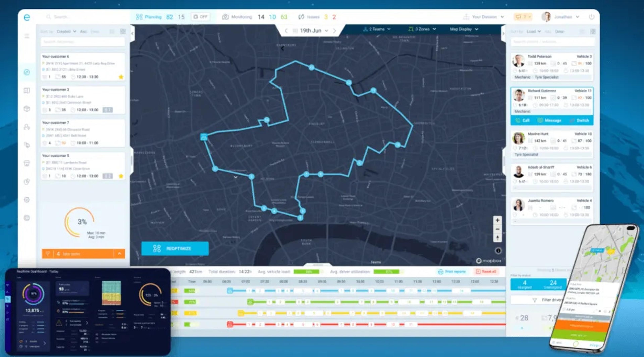644x357 pixels.
Task: Go to next day arrow
Action: [335, 31]
